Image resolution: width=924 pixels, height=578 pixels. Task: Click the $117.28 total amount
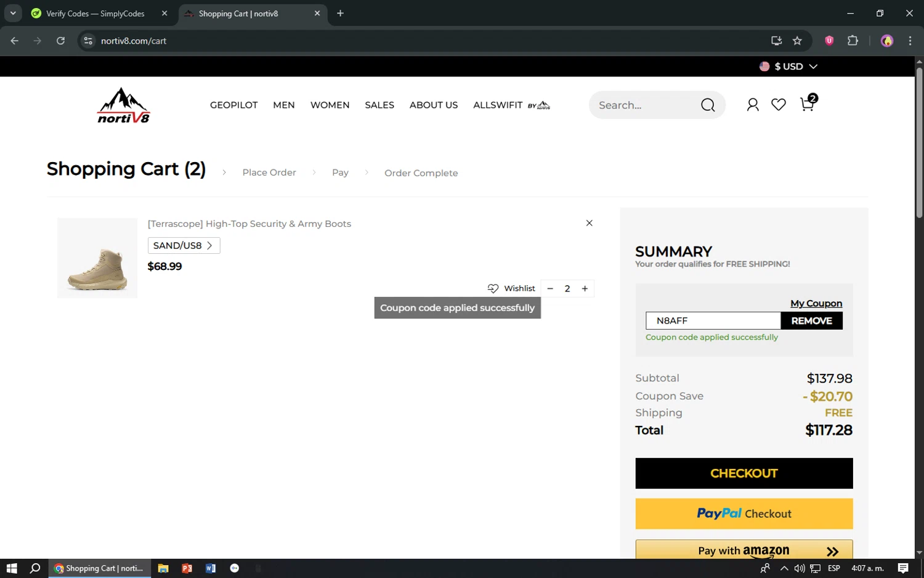[x=829, y=430]
